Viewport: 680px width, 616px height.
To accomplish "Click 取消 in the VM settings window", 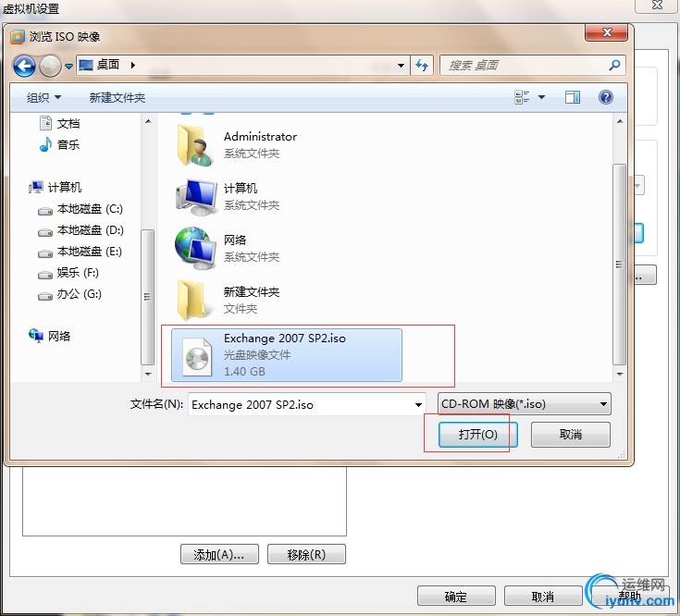I will (x=543, y=597).
